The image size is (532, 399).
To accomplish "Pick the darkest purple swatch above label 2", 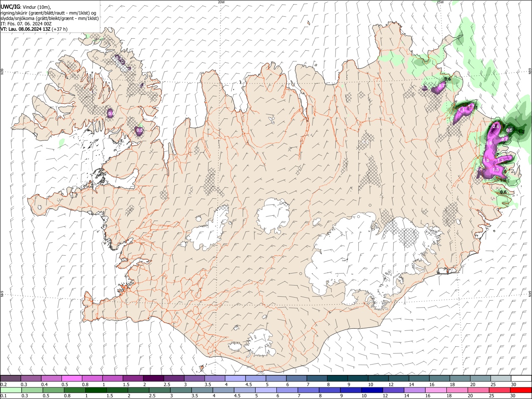I will (153, 378).
